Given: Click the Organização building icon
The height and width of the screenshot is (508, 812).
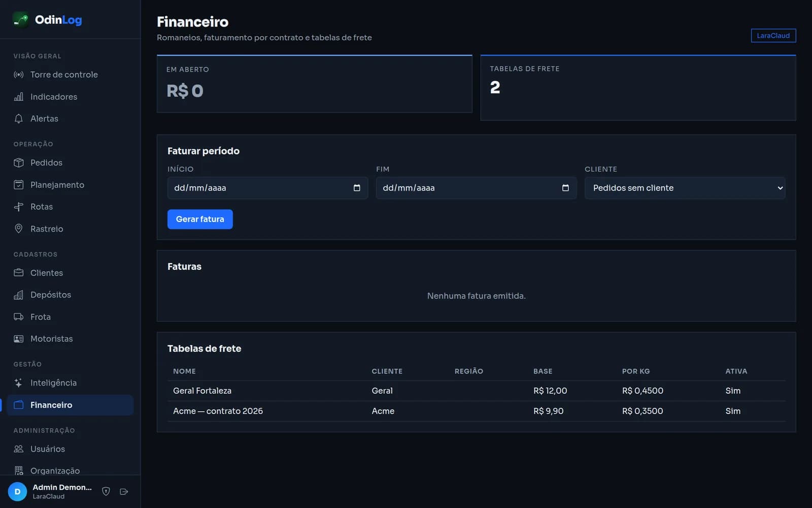Looking at the screenshot, I should click(19, 471).
